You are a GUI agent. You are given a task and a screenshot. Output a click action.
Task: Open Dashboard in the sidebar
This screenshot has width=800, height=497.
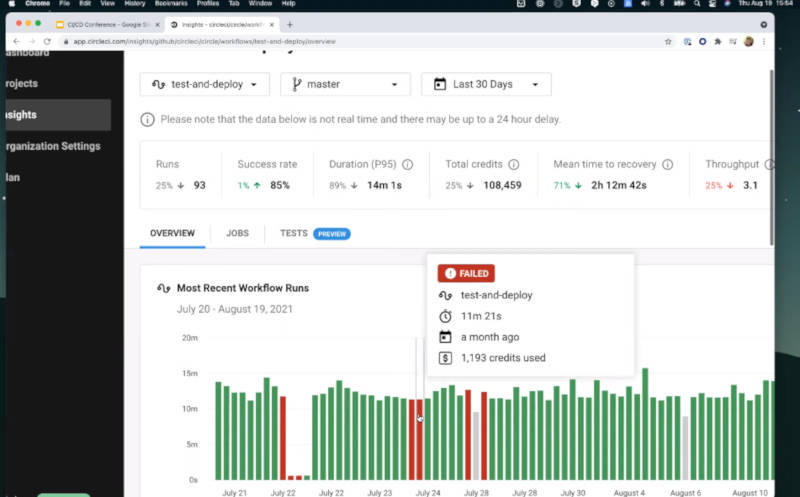tap(28, 53)
